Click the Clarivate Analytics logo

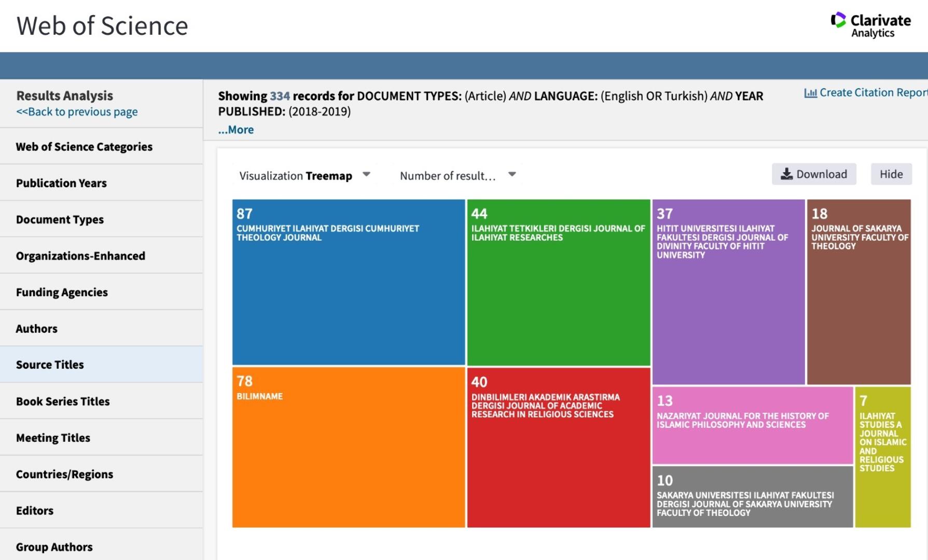[x=870, y=25]
